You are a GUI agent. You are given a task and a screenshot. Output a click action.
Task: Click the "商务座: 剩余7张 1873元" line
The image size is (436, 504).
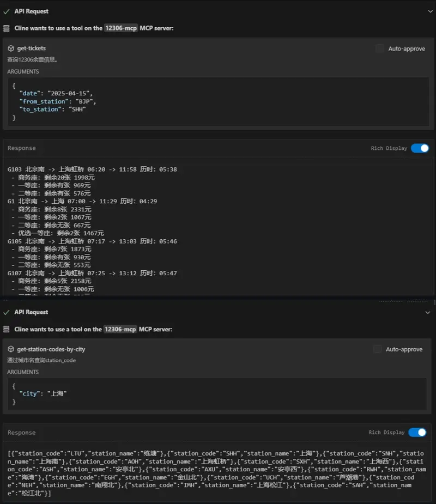point(51,249)
